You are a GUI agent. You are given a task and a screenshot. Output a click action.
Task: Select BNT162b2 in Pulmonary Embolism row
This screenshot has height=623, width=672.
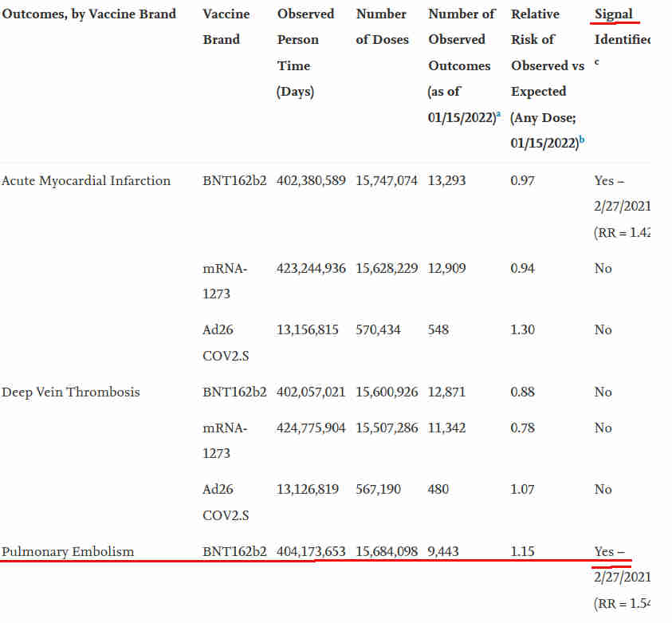tap(234, 551)
